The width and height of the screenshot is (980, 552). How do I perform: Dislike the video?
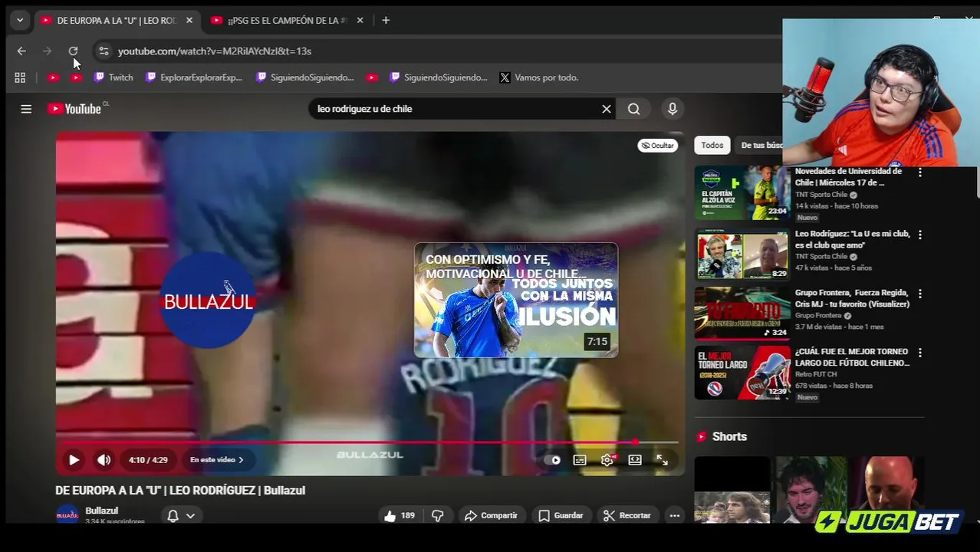[x=438, y=515]
